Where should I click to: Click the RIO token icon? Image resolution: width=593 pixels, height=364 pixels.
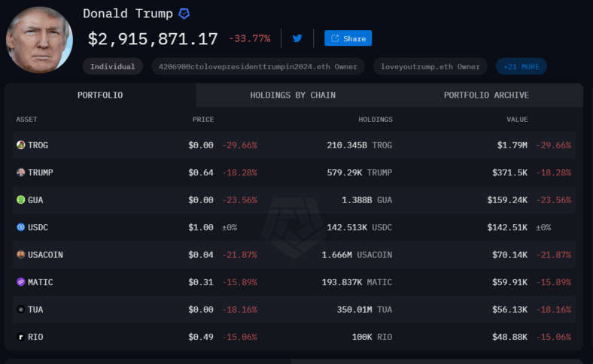(21, 337)
